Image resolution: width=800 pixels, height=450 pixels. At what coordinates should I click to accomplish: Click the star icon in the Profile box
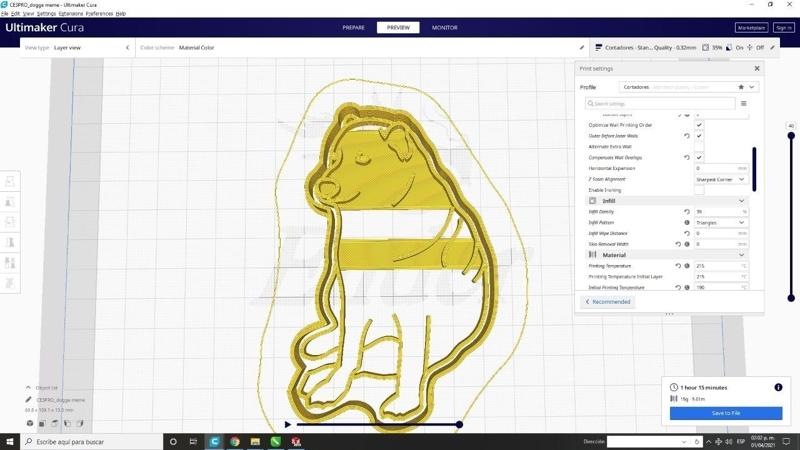(741, 87)
